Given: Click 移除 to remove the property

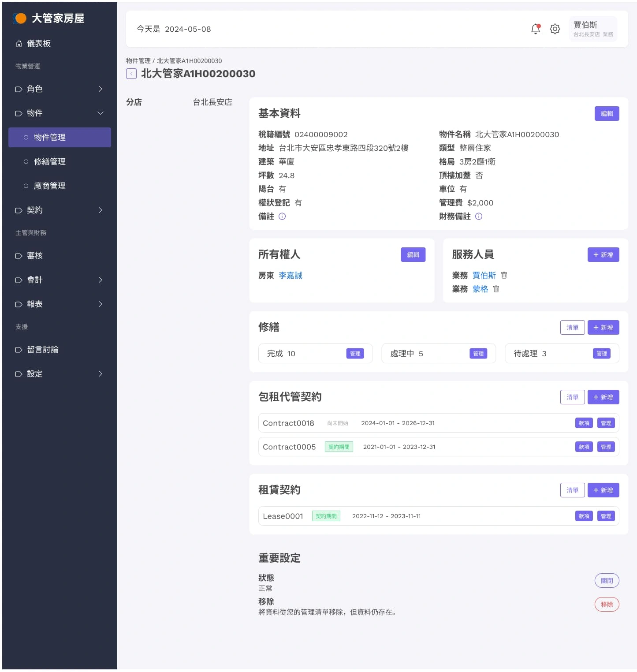Looking at the screenshot, I should coord(607,604).
